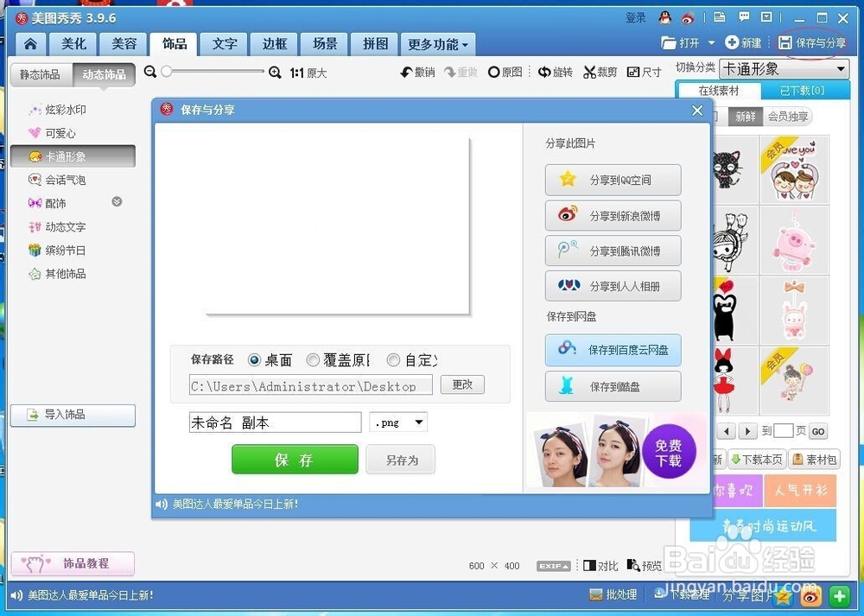Click the 对比 compare icon
The image size is (864, 616).
[600, 566]
